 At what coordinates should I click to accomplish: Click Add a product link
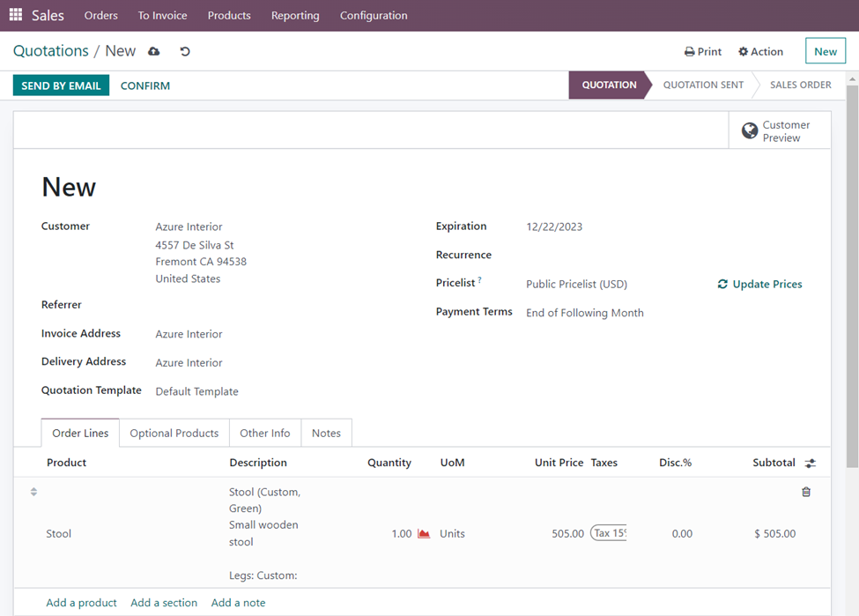(x=81, y=603)
